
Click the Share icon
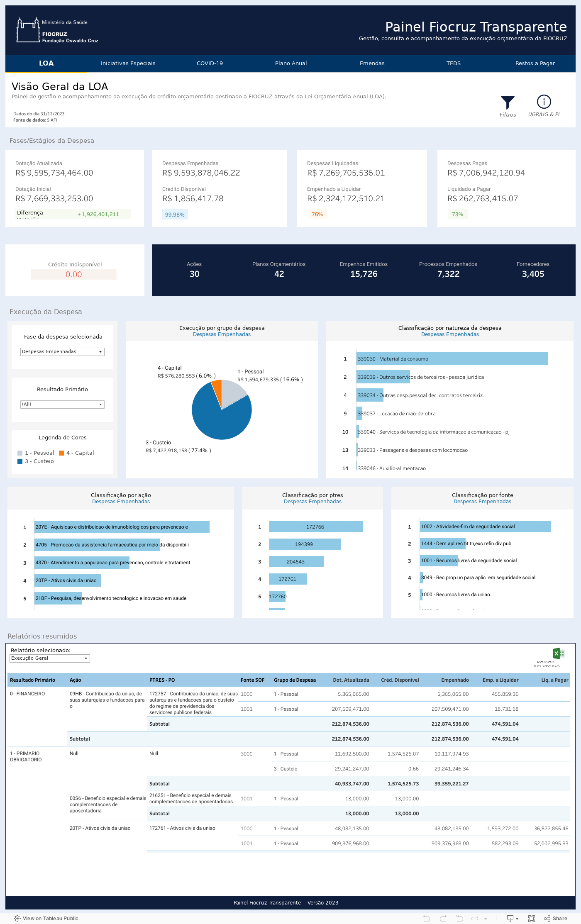[547, 918]
